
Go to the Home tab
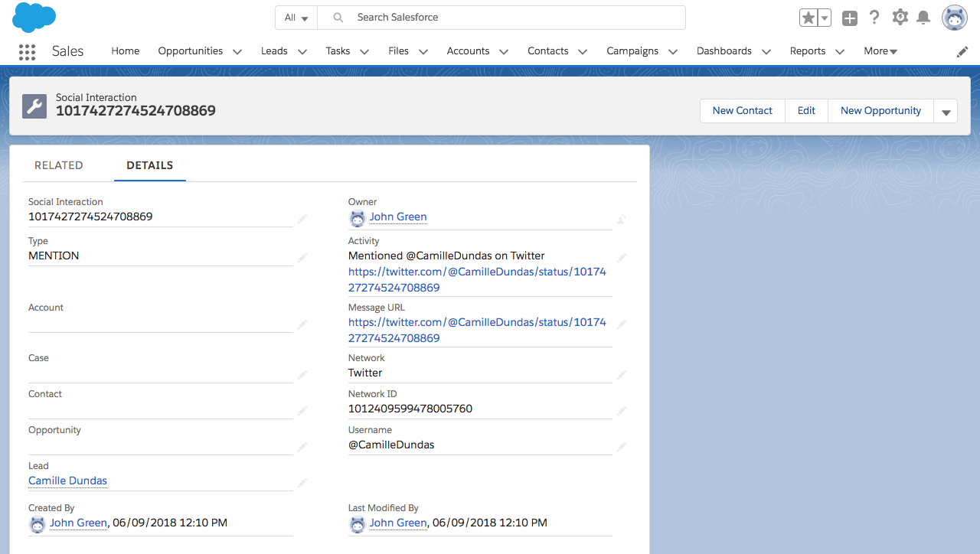pos(126,51)
